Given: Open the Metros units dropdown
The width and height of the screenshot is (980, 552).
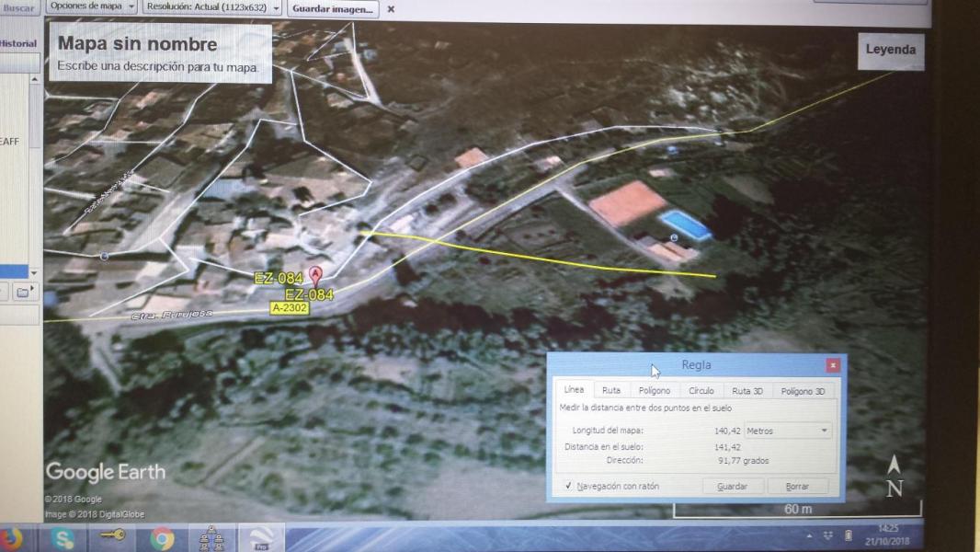Looking at the screenshot, I should tap(787, 431).
